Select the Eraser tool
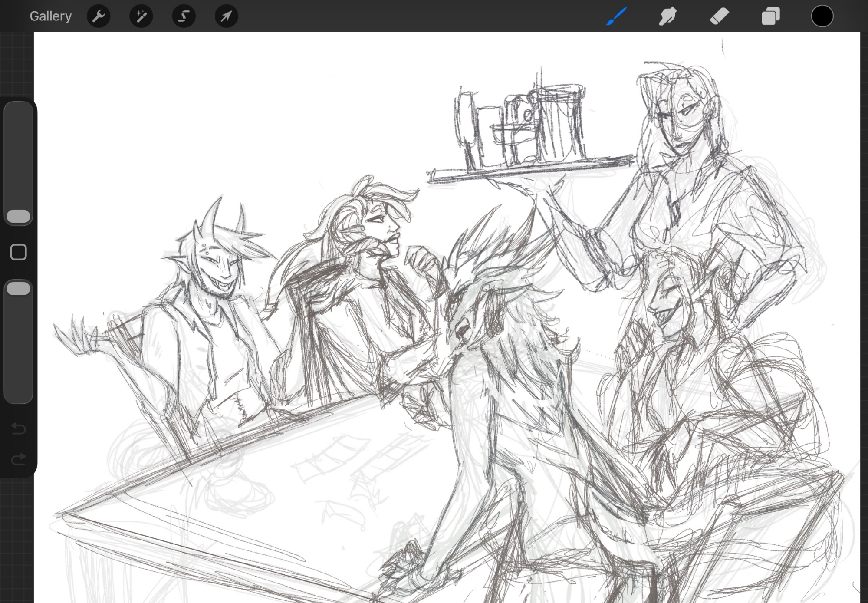Screen dimensions: 868x603 point(719,16)
